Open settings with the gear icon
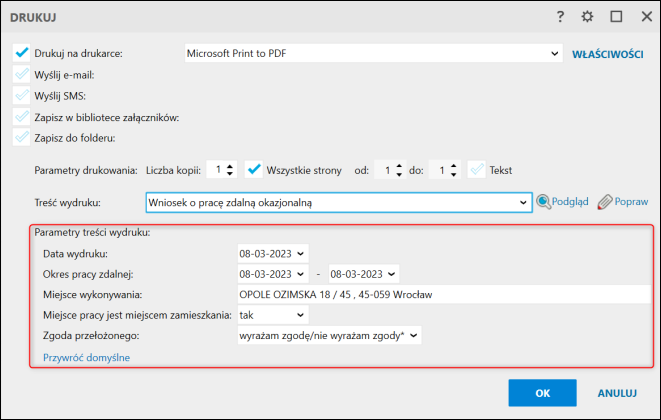This screenshot has width=661, height=420. click(x=588, y=16)
